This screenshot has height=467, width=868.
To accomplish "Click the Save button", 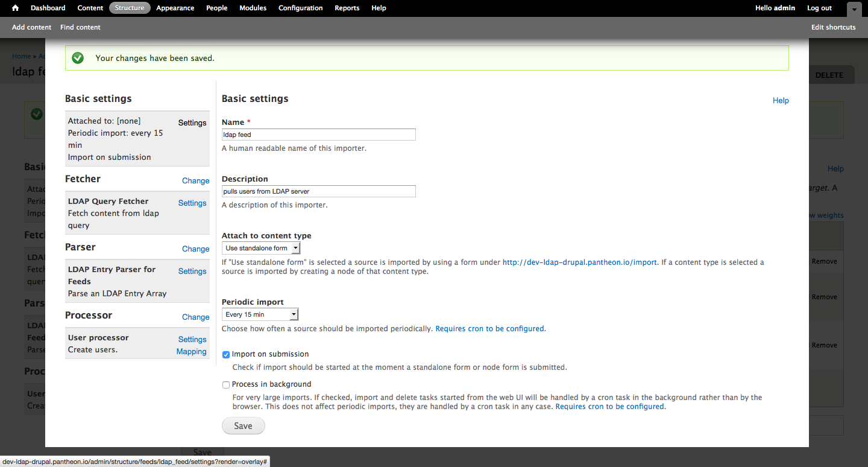I will coord(244,425).
